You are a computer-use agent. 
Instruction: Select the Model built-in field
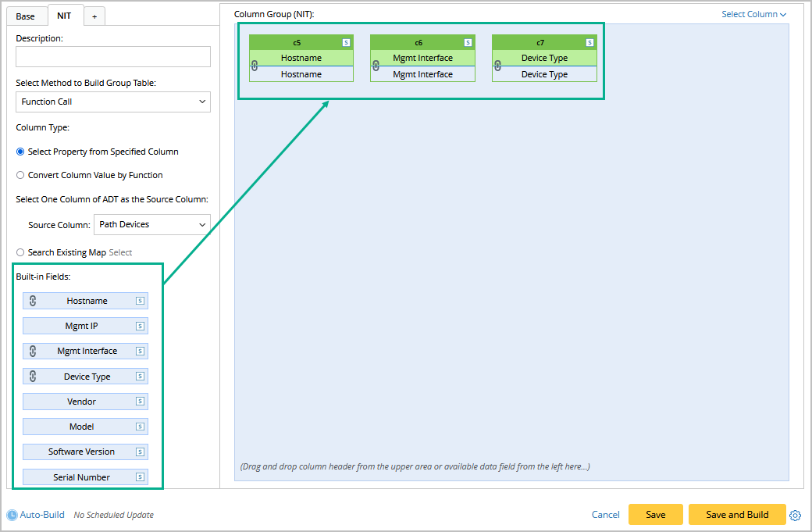tap(85, 427)
